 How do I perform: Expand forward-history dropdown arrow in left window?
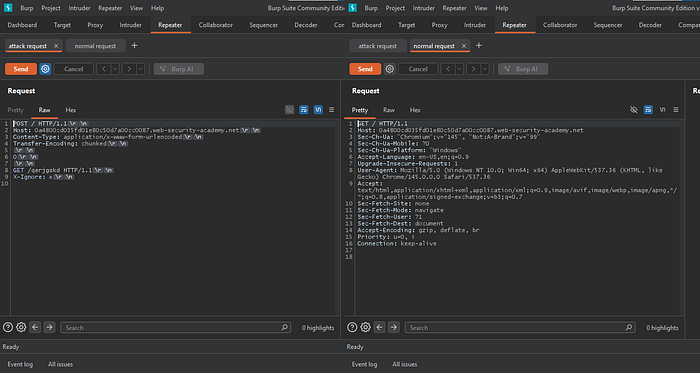[x=140, y=69]
